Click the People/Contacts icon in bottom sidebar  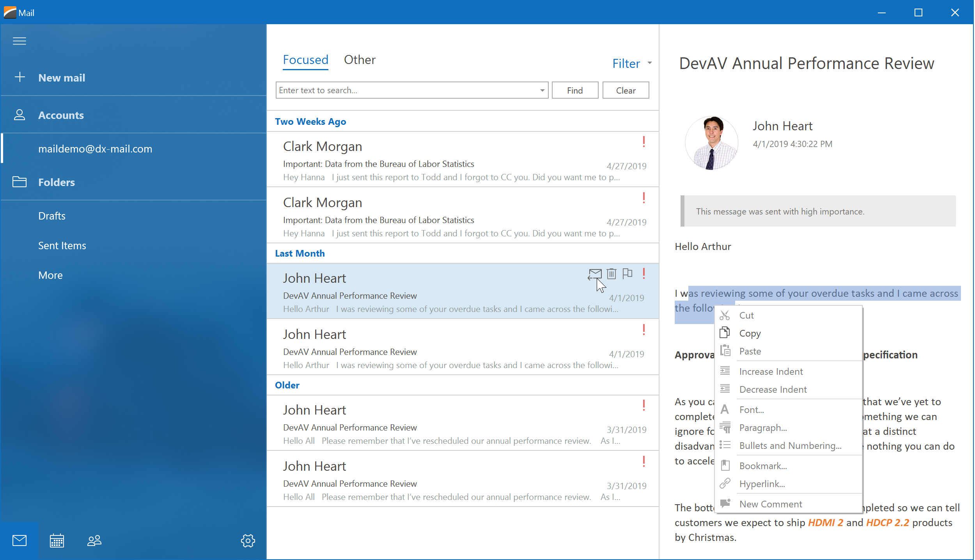point(95,541)
